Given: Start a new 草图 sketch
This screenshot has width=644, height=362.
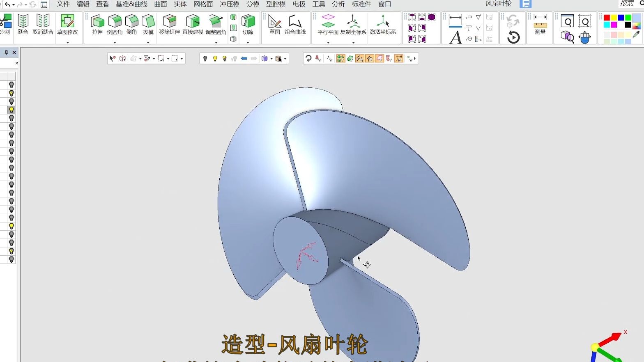Looking at the screenshot, I should tap(274, 24).
